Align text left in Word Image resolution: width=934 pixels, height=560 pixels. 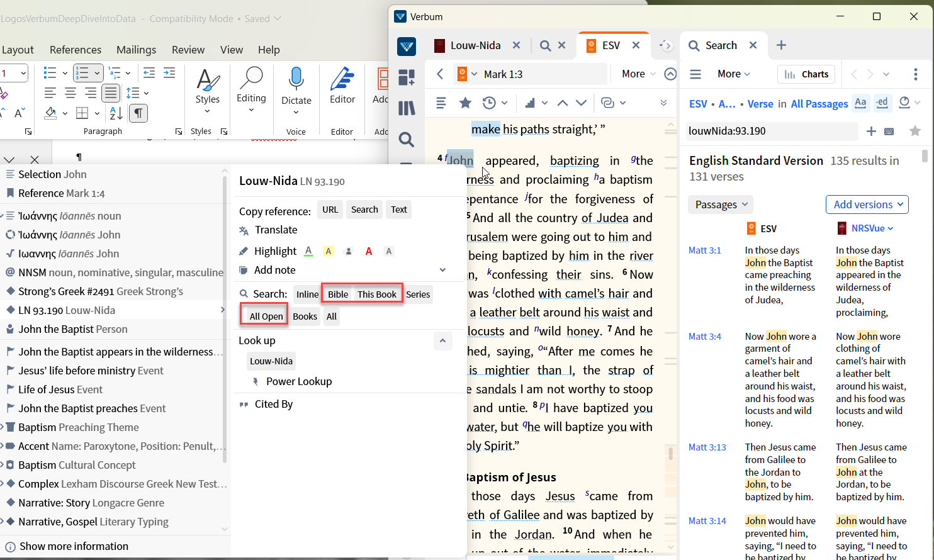pyautogui.click(x=50, y=93)
